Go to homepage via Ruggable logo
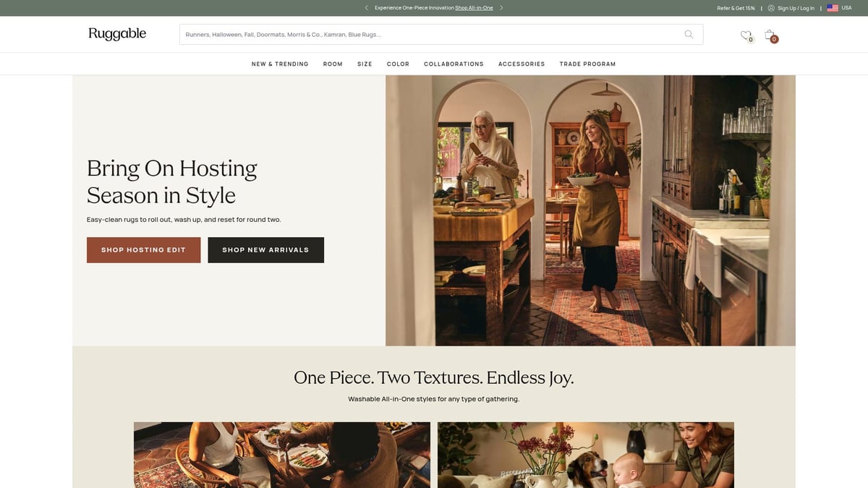868x488 pixels. click(x=117, y=34)
